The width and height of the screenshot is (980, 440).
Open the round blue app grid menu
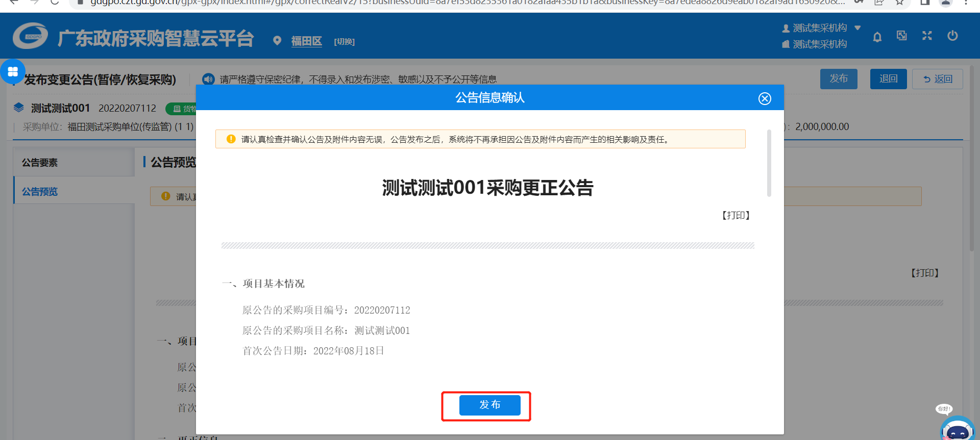point(13,72)
